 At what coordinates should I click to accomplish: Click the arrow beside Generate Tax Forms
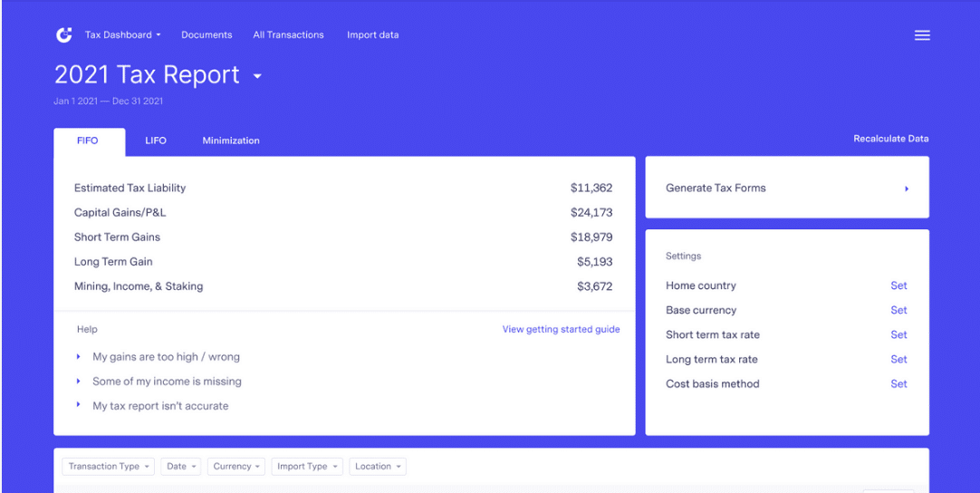pyautogui.click(x=906, y=188)
